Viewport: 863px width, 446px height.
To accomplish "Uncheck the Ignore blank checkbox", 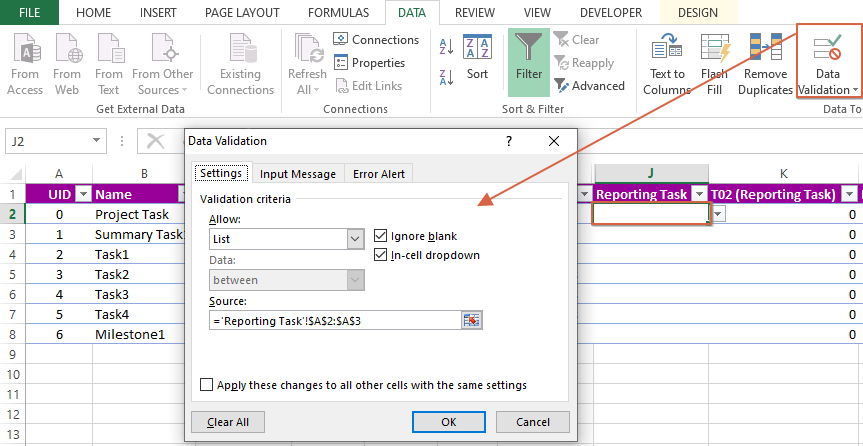I will coord(381,236).
